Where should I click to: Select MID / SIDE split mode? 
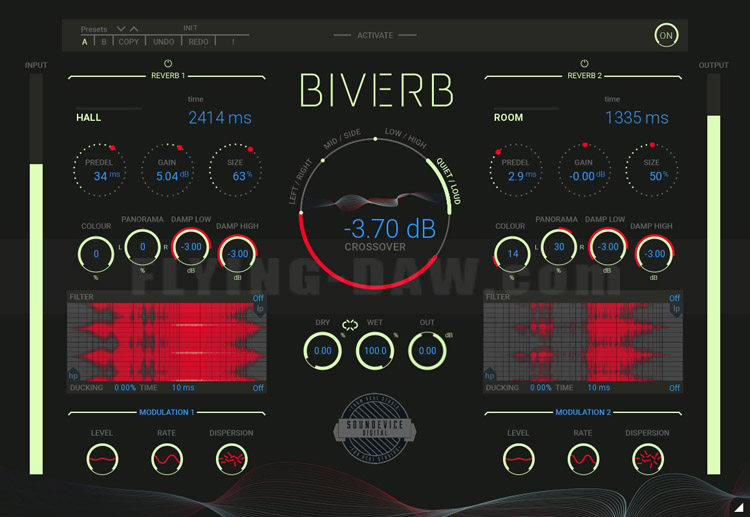pos(342,139)
